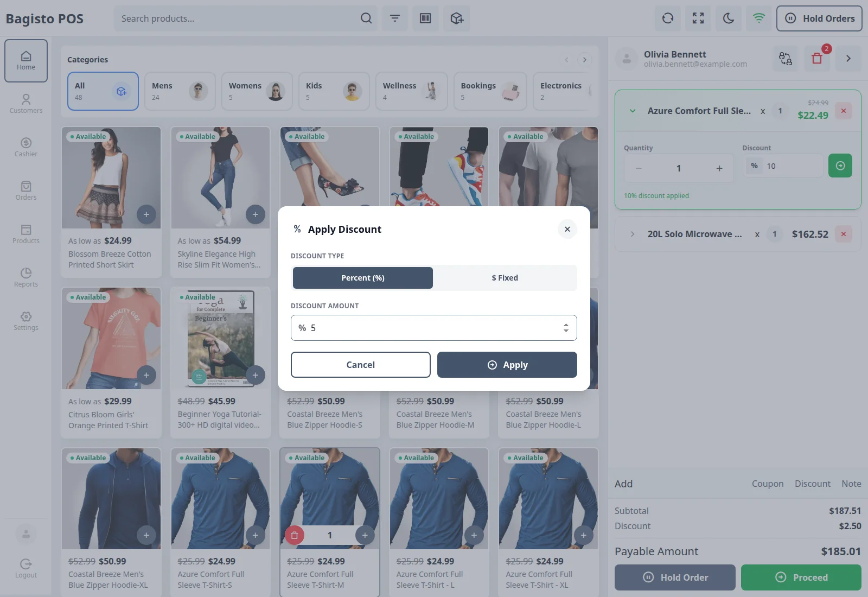Open the barcode scanner icon
This screenshot has height=597, width=868.
[425, 18]
